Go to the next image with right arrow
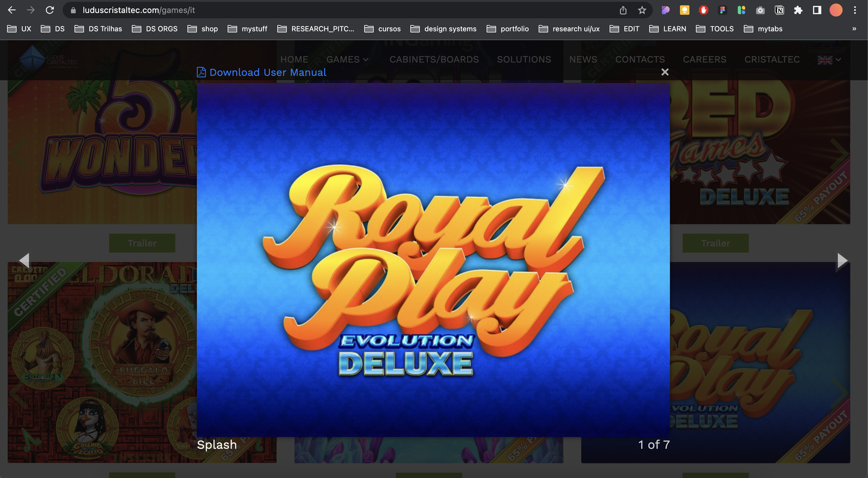 tap(842, 260)
